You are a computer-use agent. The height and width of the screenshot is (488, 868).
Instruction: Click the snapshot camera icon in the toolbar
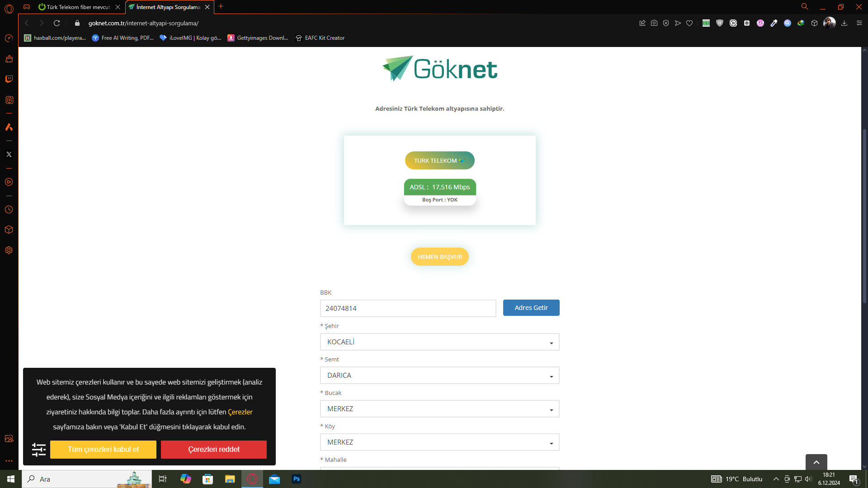click(x=654, y=23)
